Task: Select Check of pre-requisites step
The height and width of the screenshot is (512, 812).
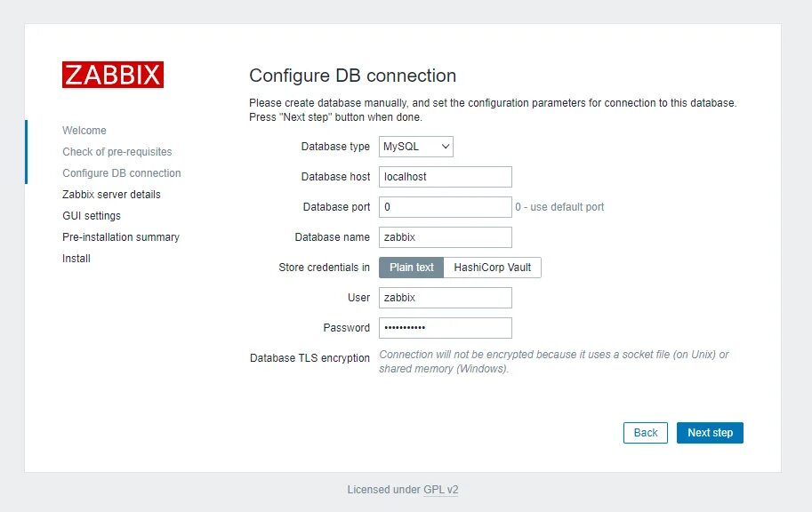Action: click(117, 152)
